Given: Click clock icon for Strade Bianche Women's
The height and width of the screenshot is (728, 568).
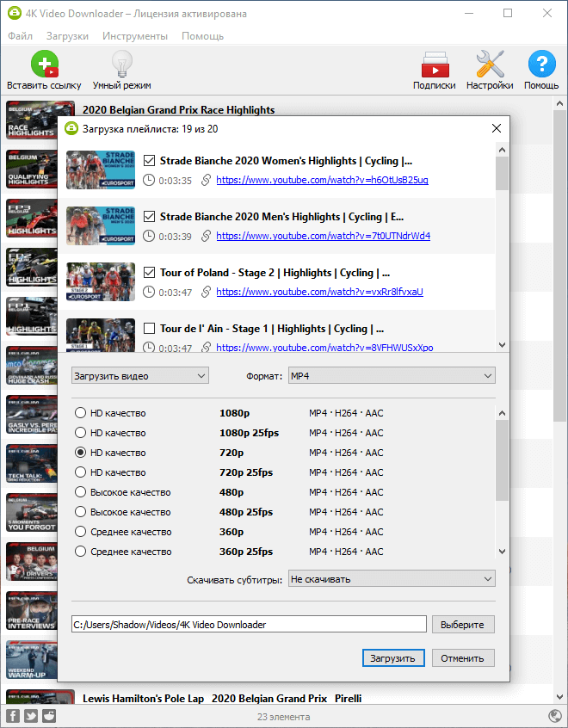Looking at the screenshot, I should click(x=149, y=180).
